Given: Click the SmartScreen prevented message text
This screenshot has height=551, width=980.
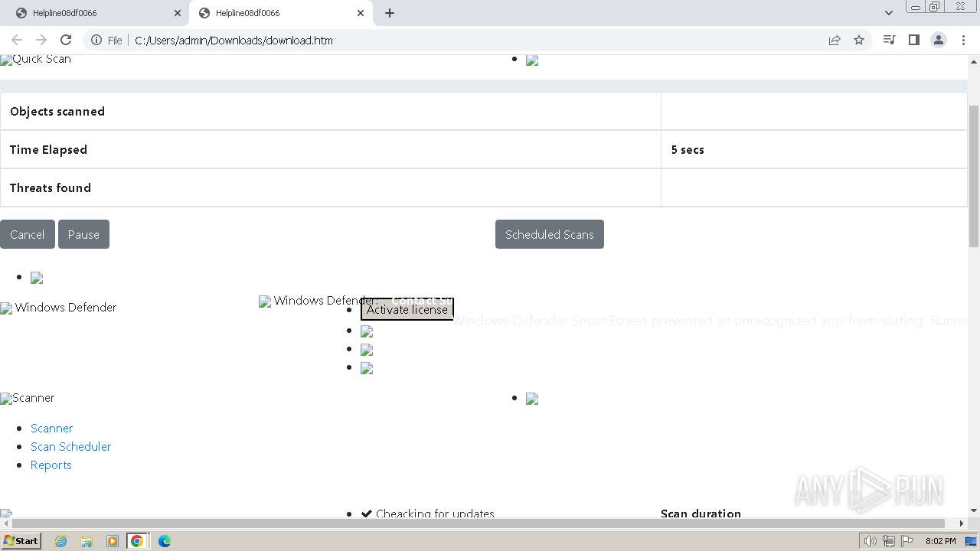Looking at the screenshot, I should point(710,321).
